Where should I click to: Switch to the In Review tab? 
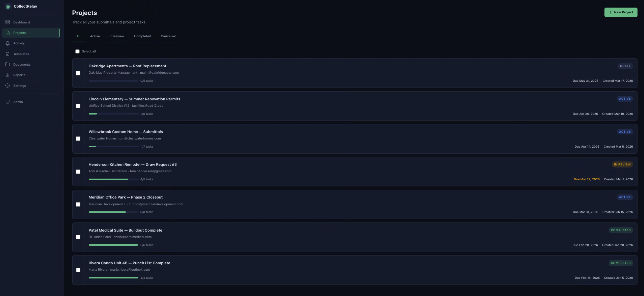117,36
